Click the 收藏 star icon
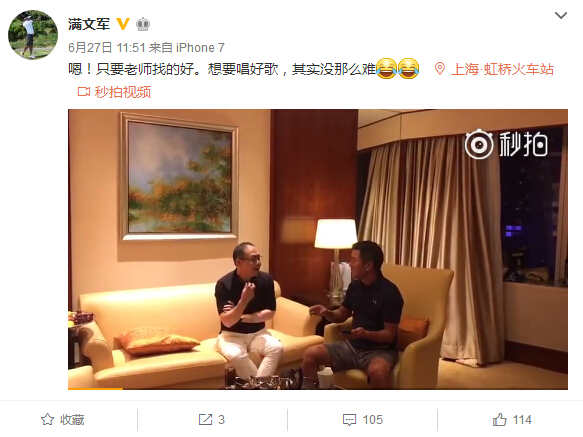This screenshot has width=583, height=437. point(47,420)
